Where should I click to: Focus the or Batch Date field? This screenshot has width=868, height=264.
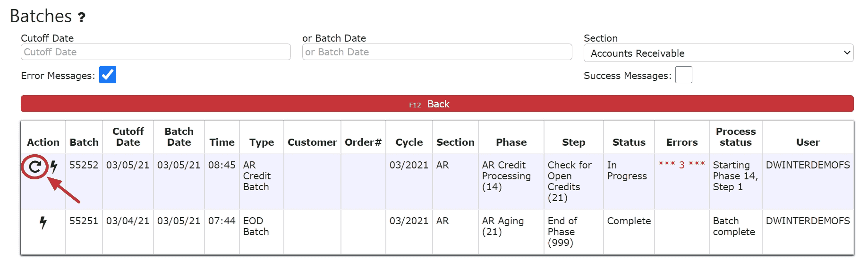click(x=437, y=52)
